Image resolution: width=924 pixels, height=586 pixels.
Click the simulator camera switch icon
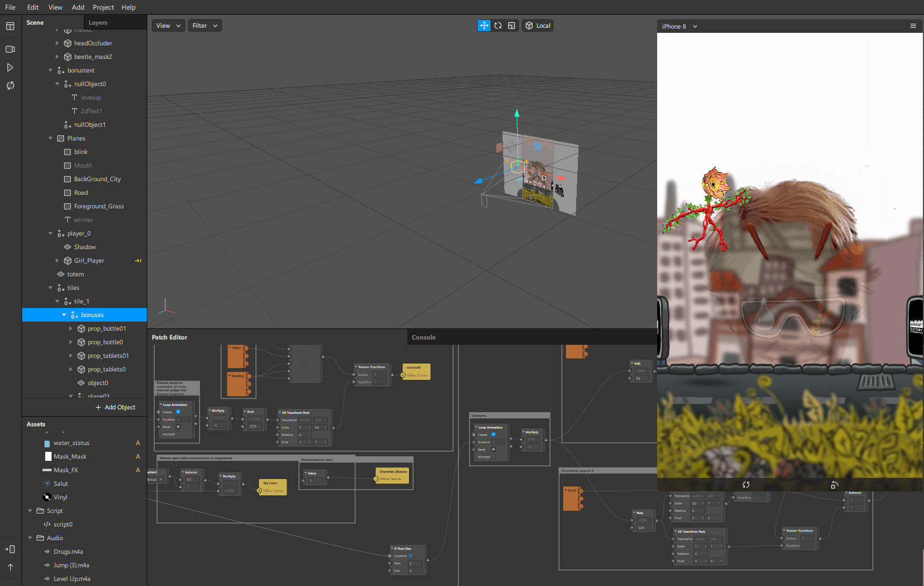click(x=834, y=485)
